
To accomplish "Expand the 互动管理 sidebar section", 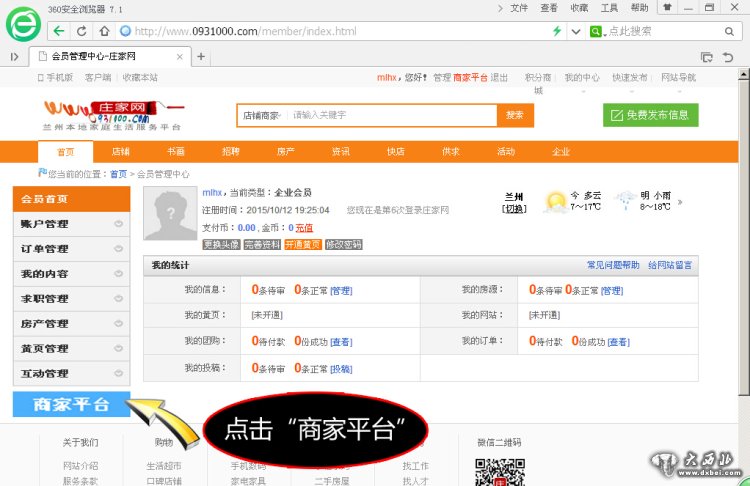I will pos(71,374).
